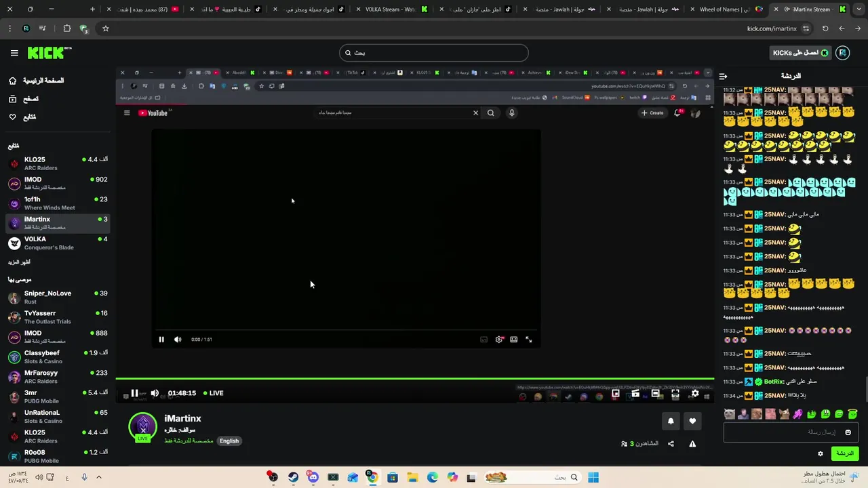The height and width of the screenshot is (488, 868).
Task: Open browser extensions puzzle icon
Action: tap(66, 28)
